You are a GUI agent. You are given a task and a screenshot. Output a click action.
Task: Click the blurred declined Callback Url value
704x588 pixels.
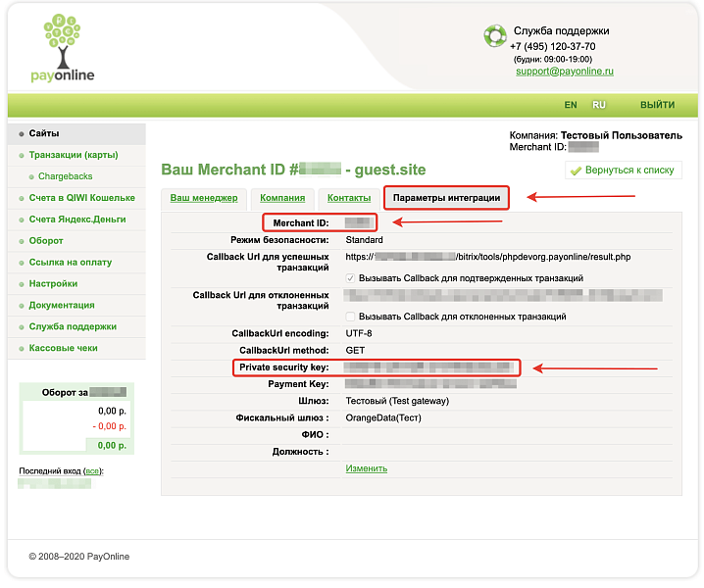503,295
